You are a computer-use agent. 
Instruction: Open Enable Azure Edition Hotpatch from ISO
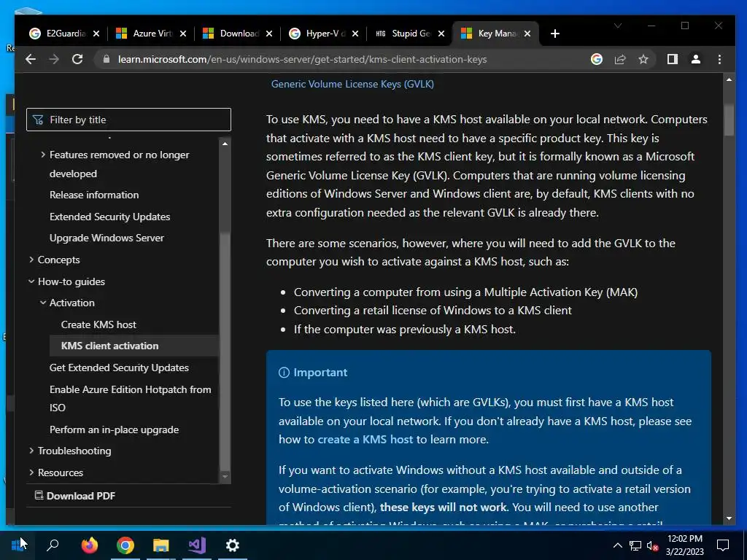[x=130, y=398]
